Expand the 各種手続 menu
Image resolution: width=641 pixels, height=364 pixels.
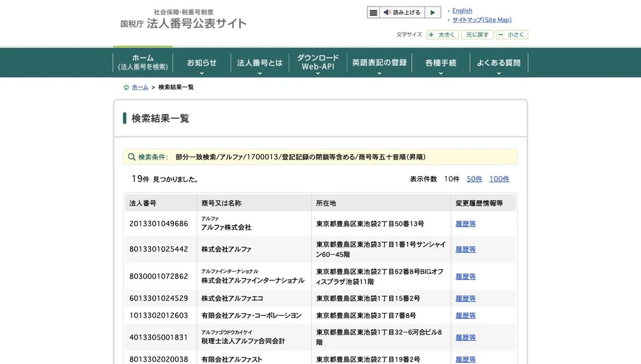440,63
